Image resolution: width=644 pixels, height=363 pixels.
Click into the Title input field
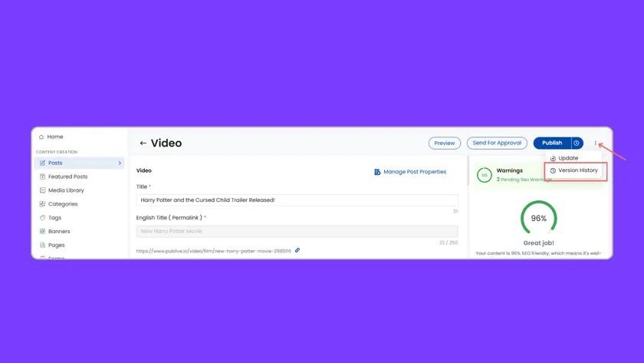pyautogui.click(x=297, y=200)
